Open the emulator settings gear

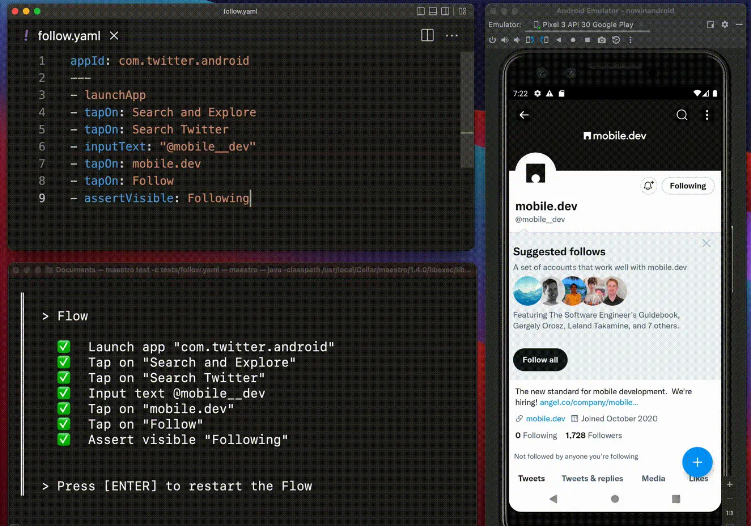pyautogui.click(x=725, y=24)
